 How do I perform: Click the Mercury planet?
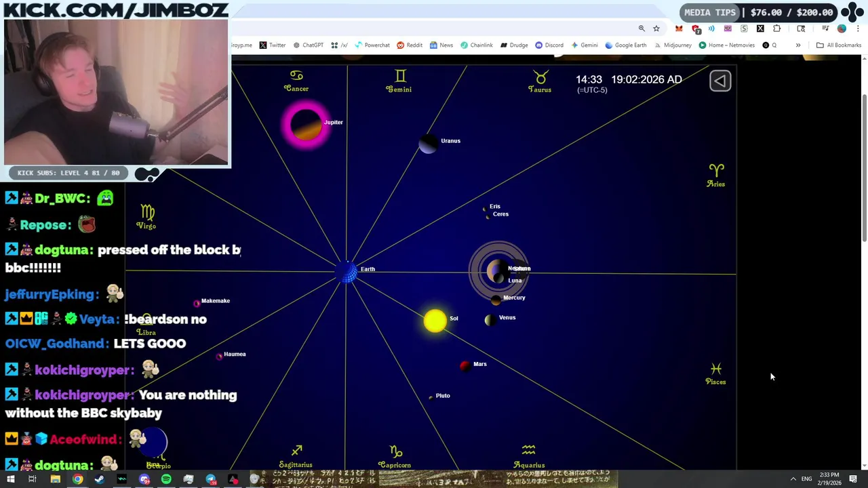[x=496, y=300]
